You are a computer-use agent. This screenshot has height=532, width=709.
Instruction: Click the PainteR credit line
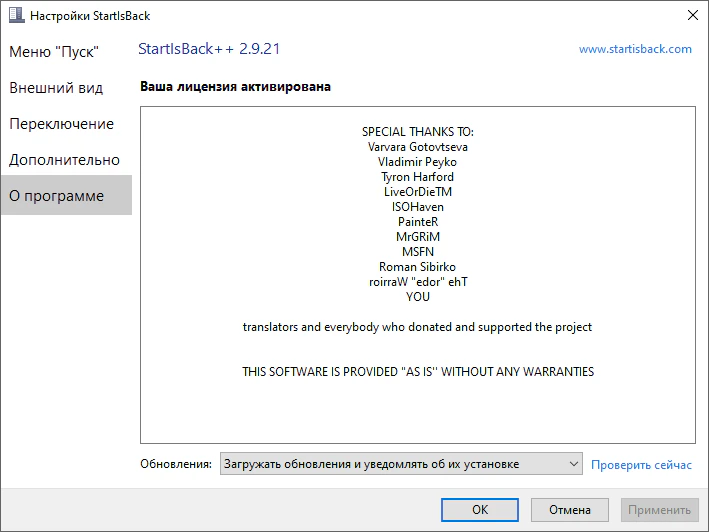tap(418, 221)
